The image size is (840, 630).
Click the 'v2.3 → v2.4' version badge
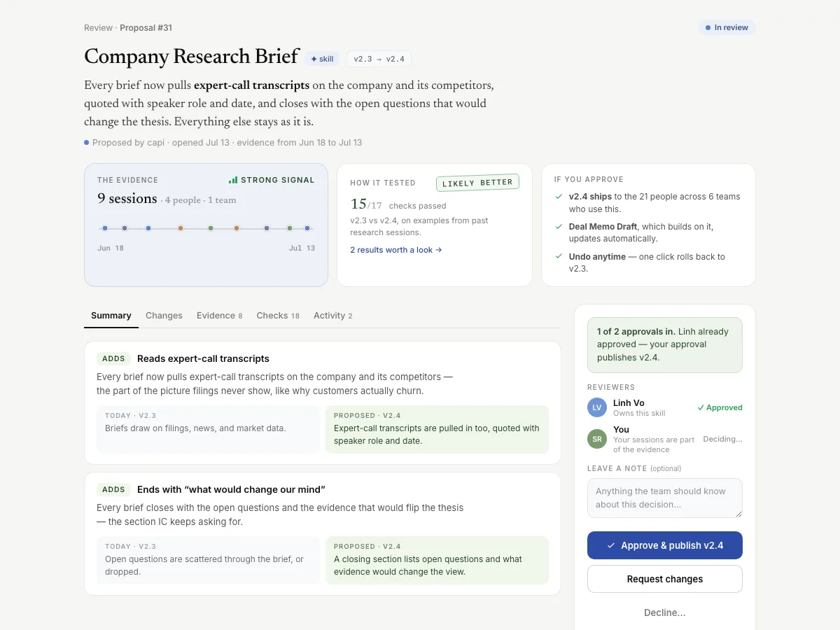click(x=379, y=59)
